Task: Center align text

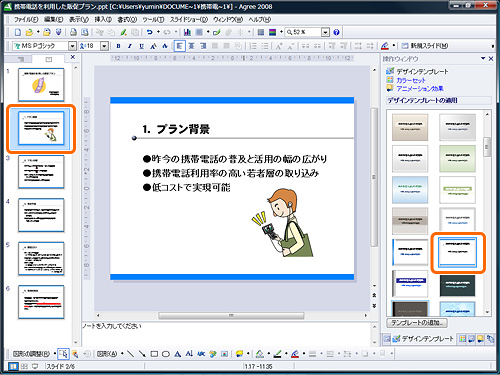Action: point(191,46)
